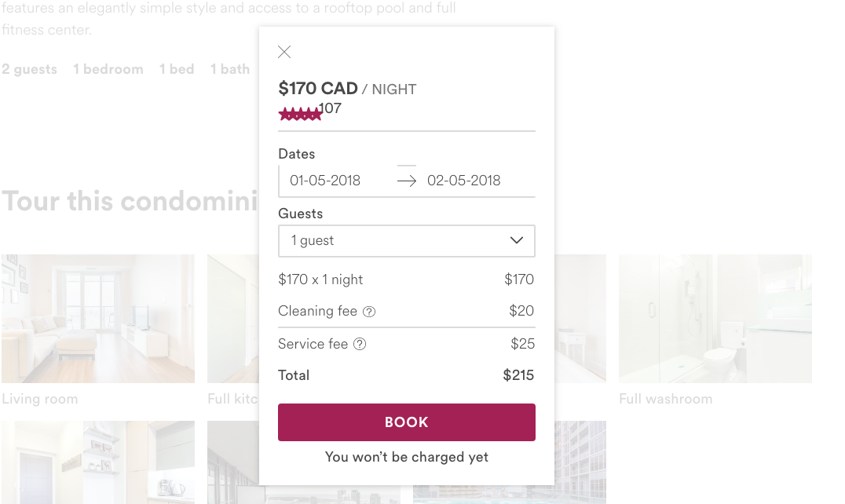Click the "Tour this condominium" heading

[130, 202]
